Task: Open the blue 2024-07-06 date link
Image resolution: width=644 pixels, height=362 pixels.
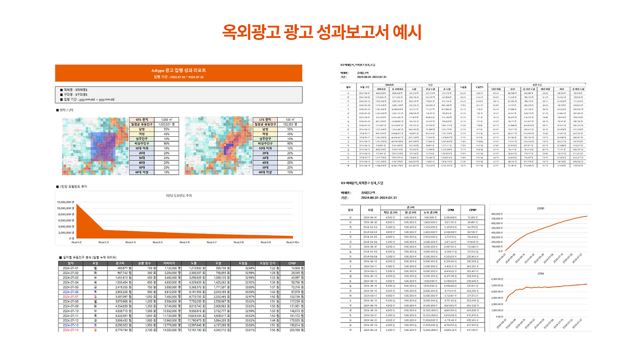Action: pyautogui.click(x=70, y=292)
